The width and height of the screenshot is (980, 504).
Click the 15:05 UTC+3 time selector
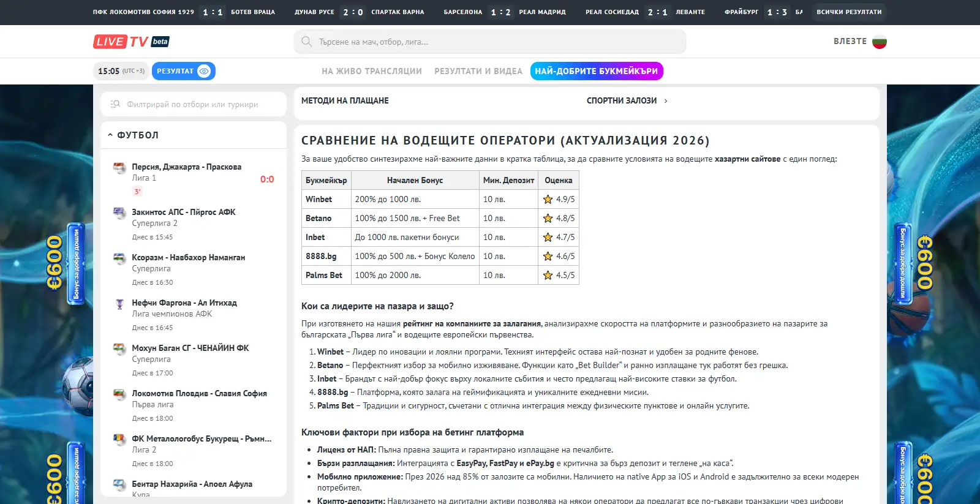click(121, 71)
